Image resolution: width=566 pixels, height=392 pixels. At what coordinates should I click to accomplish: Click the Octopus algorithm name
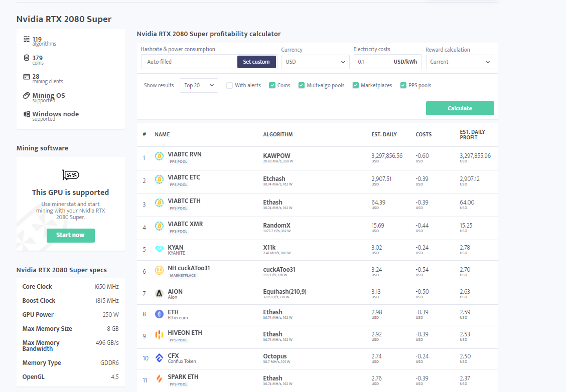point(274,356)
